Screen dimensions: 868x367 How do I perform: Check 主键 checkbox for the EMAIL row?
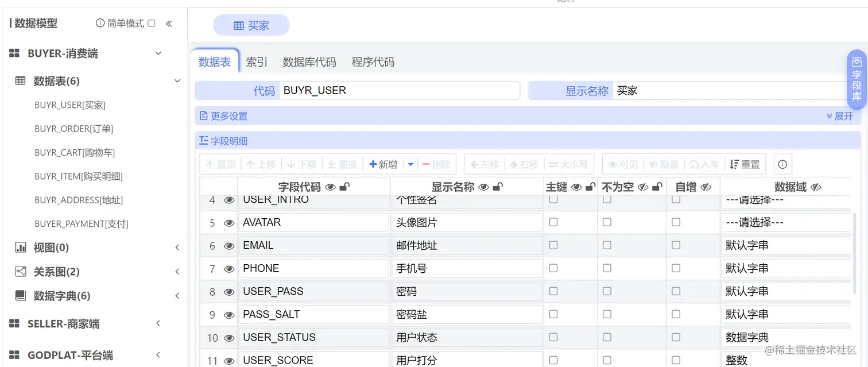pyautogui.click(x=553, y=245)
